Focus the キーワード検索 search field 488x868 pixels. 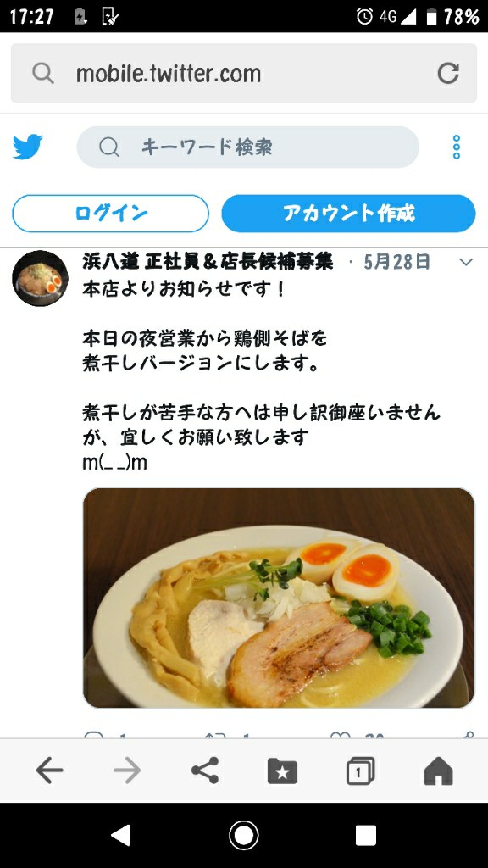pyautogui.click(x=248, y=147)
